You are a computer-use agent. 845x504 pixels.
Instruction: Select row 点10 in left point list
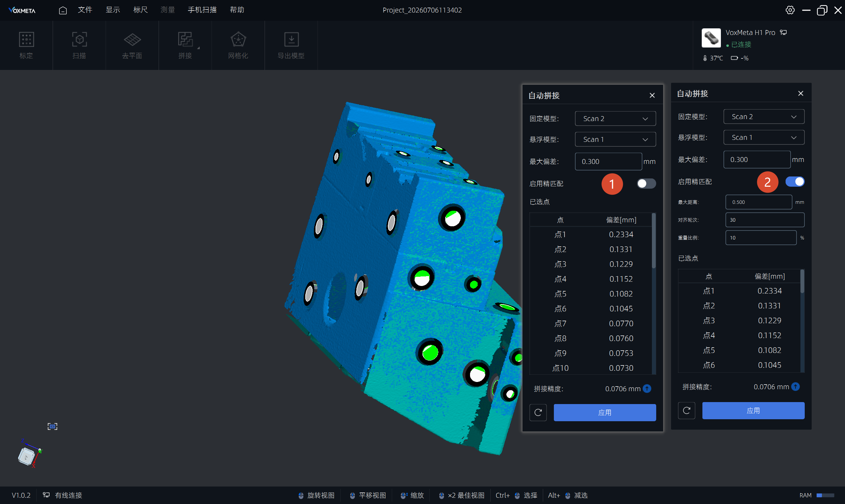[x=591, y=368]
